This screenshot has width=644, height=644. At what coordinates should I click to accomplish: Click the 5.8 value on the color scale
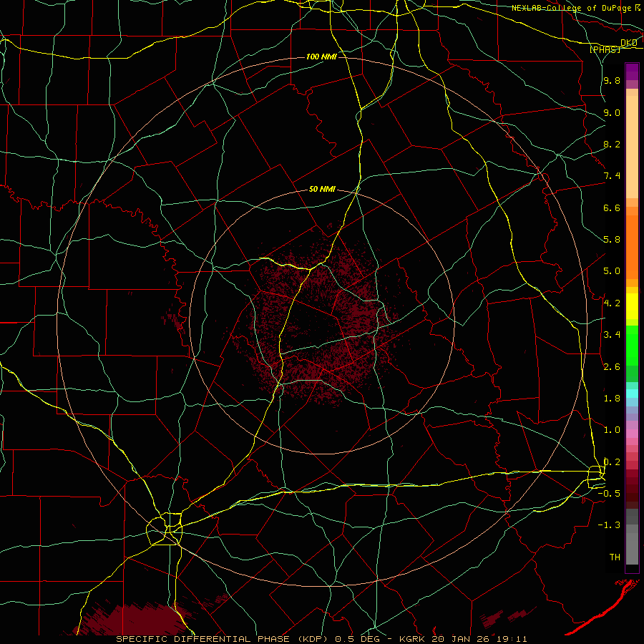click(x=612, y=240)
